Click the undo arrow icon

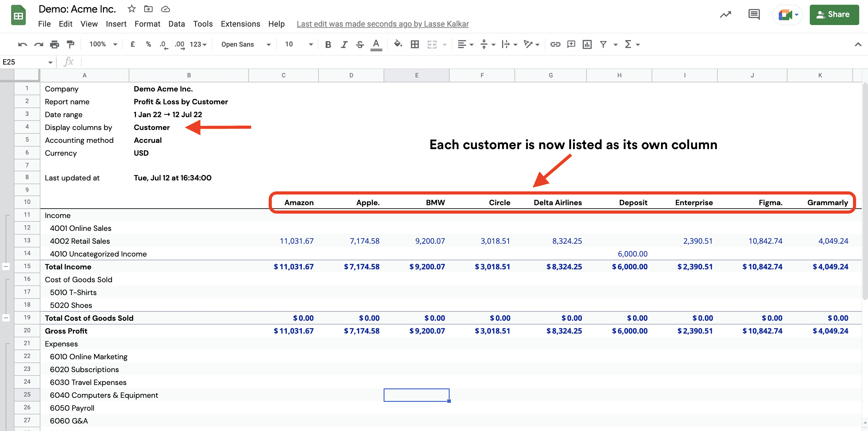23,44
